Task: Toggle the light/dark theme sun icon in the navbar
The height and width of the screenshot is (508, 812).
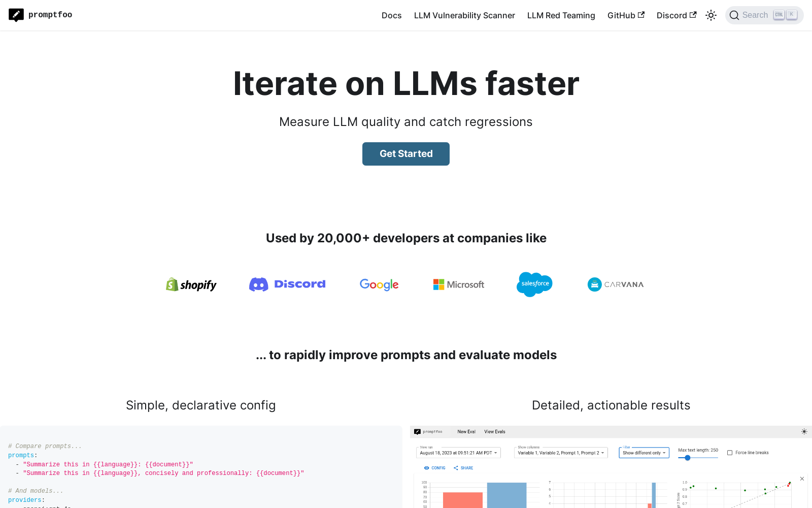Action: [x=711, y=15]
